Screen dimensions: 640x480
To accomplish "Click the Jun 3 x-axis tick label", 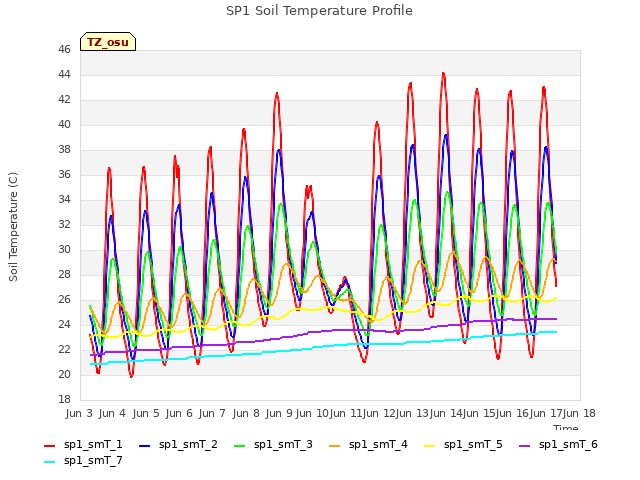I will 79,413.
